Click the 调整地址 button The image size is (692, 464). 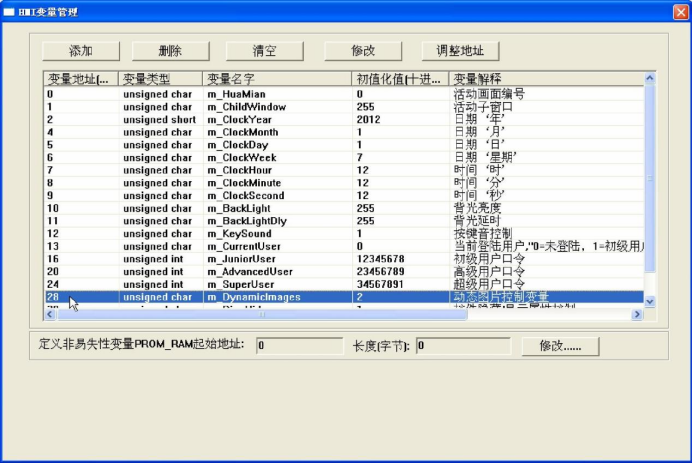click(x=460, y=51)
